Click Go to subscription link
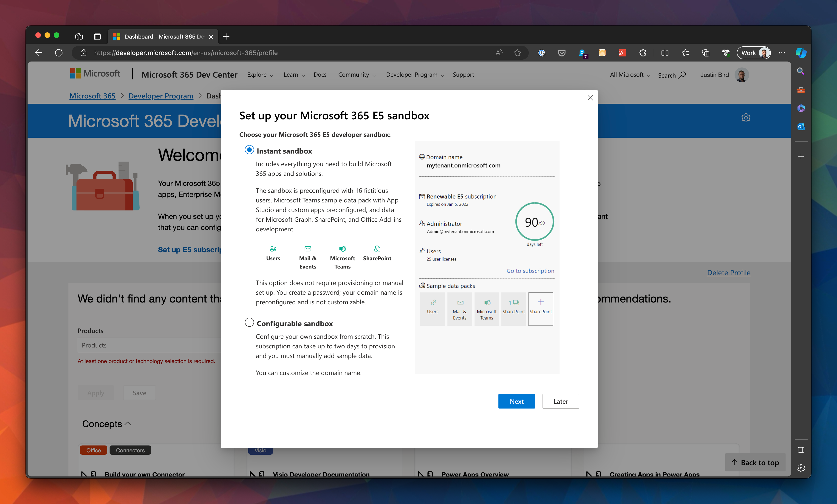The image size is (837, 504). 530,271
